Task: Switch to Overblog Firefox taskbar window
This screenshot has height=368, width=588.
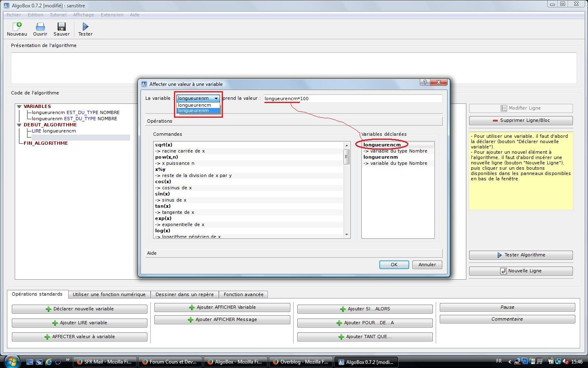Action: click(301, 362)
